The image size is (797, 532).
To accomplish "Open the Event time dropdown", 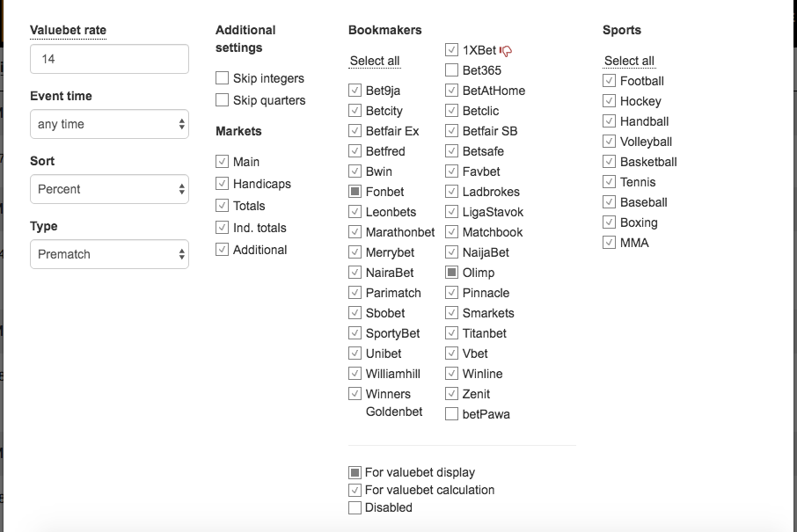I will [109, 124].
